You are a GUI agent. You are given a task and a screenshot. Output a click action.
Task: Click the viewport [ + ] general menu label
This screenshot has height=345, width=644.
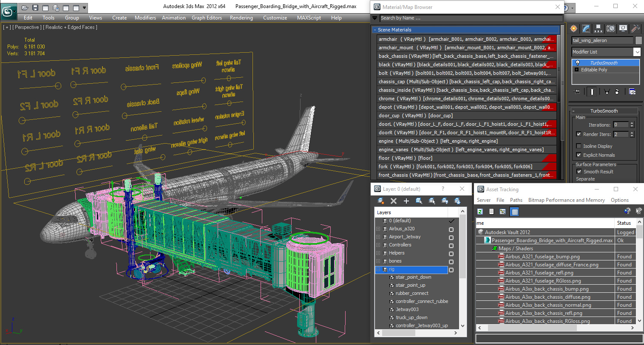[x=7, y=27]
